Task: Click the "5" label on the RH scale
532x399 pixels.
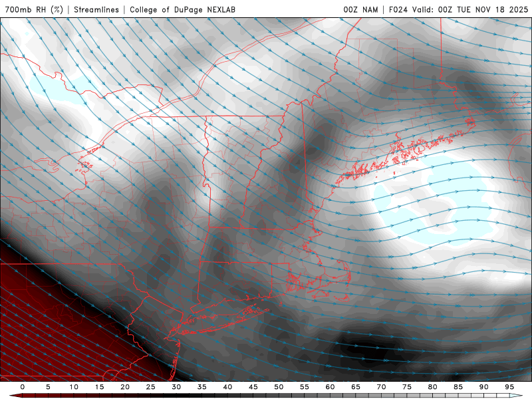Action: [48, 387]
